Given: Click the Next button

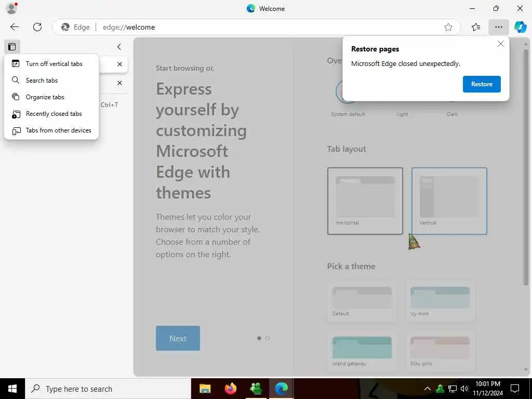Looking at the screenshot, I should click(178, 338).
